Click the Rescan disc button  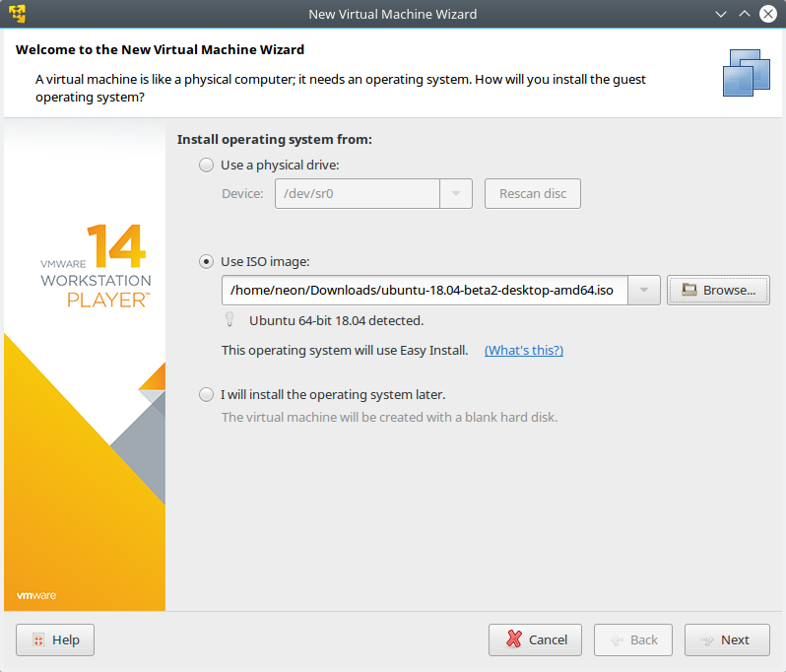(533, 193)
